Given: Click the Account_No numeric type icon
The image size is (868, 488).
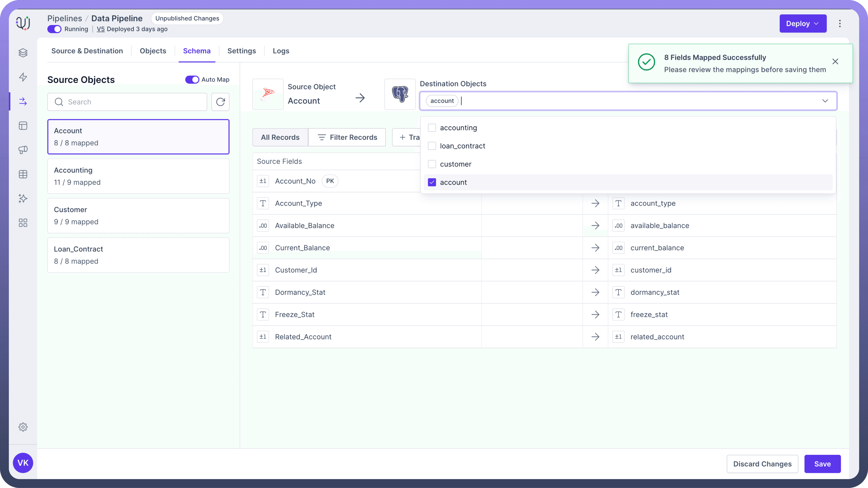Looking at the screenshot, I should click(x=263, y=181).
